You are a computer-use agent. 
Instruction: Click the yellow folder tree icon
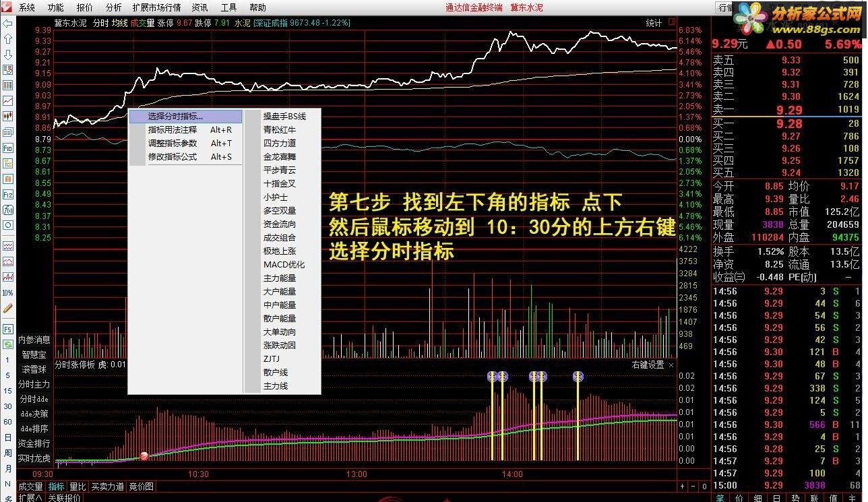point(7,163)
